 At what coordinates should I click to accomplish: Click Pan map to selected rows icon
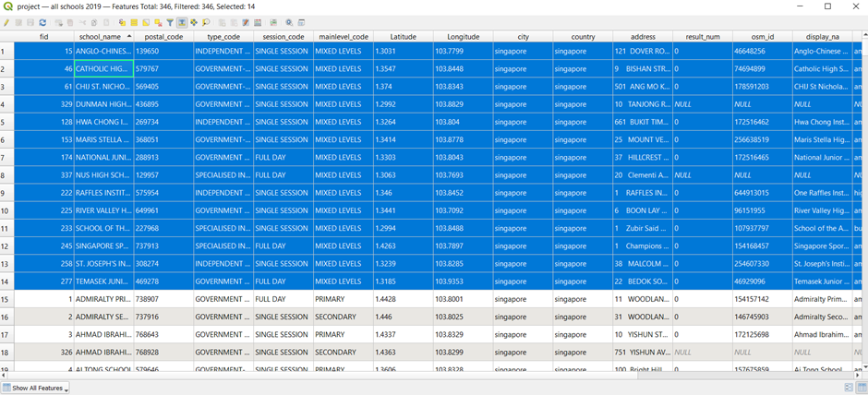pyautogui.click(x=194, y=22)
